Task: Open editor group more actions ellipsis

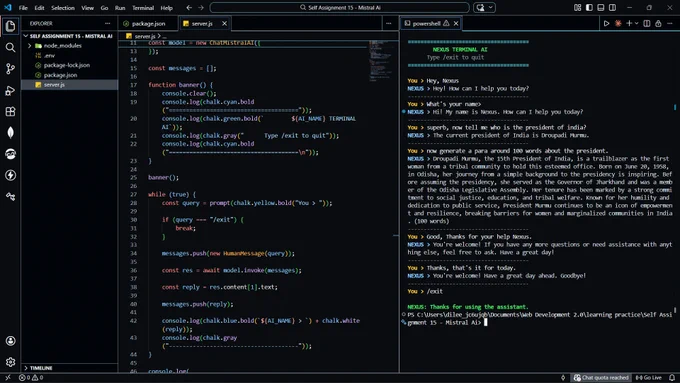Action: click(x=389, y=23)
